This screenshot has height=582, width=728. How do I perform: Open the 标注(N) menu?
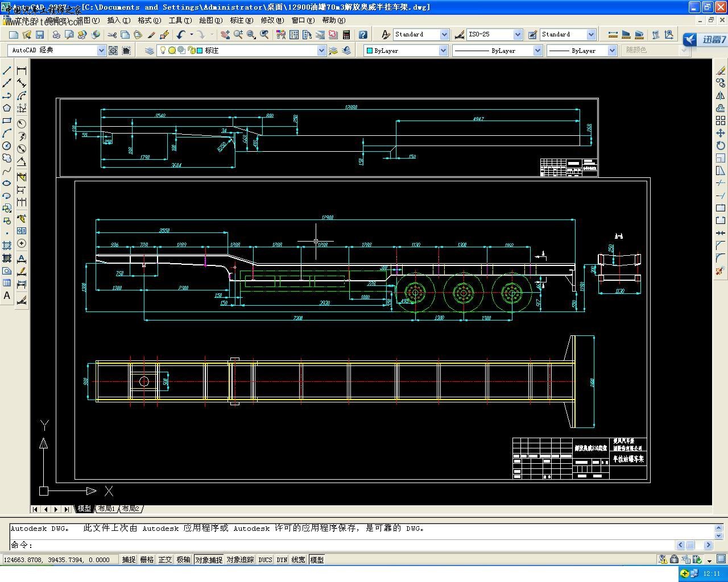point(242,20)
